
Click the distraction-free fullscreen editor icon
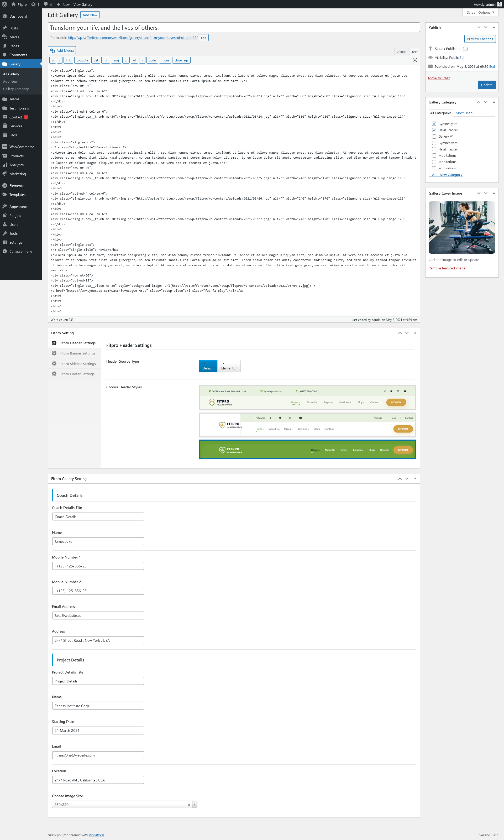click(x=414, y=60)
